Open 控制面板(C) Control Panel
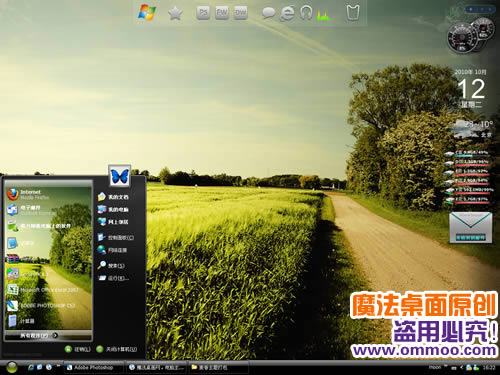The width and height of the screenshot is (500, 375). pyautogui.click(x=116, y=237)
